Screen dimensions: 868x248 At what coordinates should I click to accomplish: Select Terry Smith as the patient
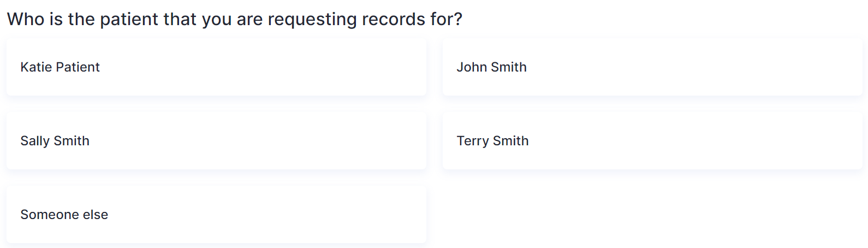[652, 141]
